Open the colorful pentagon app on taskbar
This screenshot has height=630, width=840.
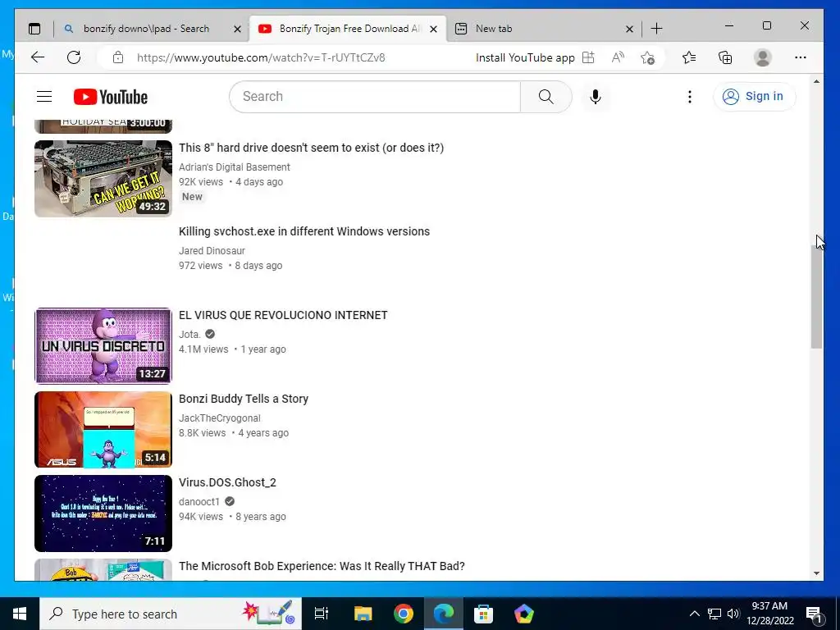click(524, 614)
